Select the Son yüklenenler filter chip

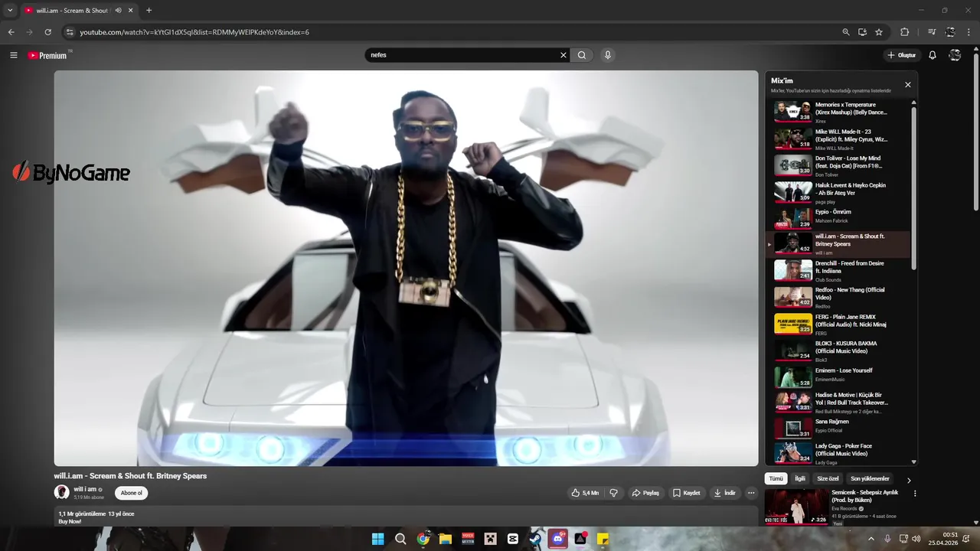click(x=870, y=479)
